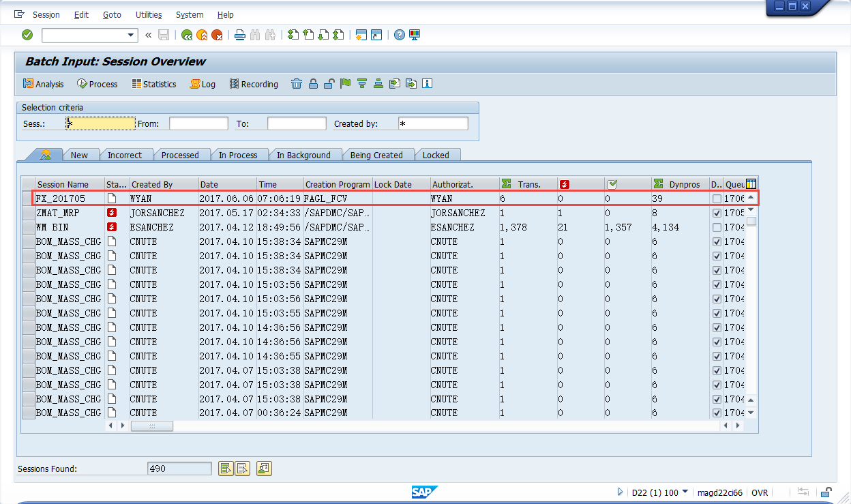The width and height of the screenshot is (851, 504).
Task: Go to Next Page icon
Action: point(323,35)
